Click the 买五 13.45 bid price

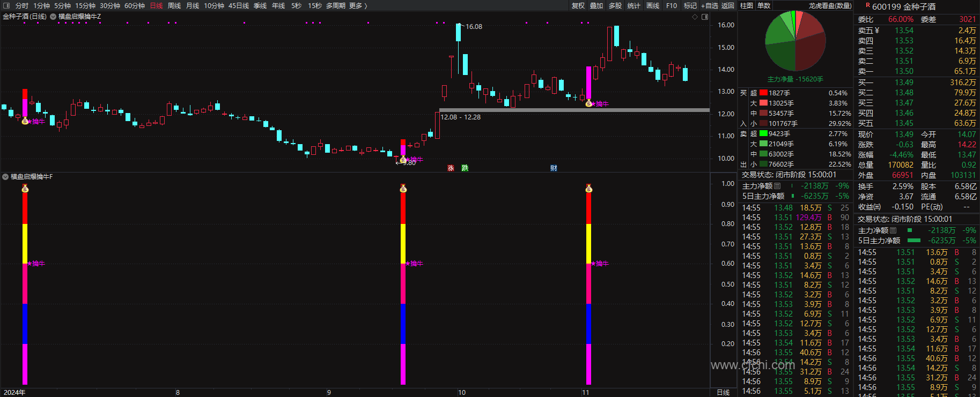tap(904, 123)
